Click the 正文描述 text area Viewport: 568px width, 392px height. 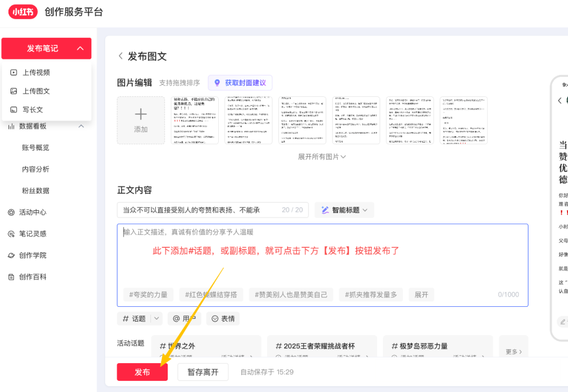coord(322,265)
